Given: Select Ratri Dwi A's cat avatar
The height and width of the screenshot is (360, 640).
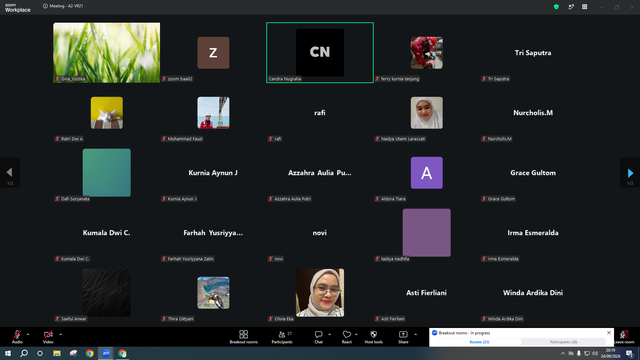Looking at the screenshot, I should tap(107, 113).
